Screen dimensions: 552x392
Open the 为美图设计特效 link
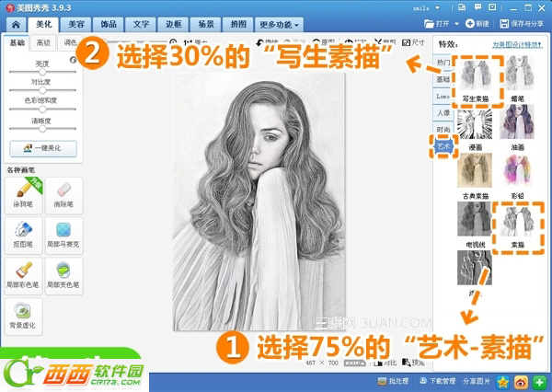click(x=517, y=45)
